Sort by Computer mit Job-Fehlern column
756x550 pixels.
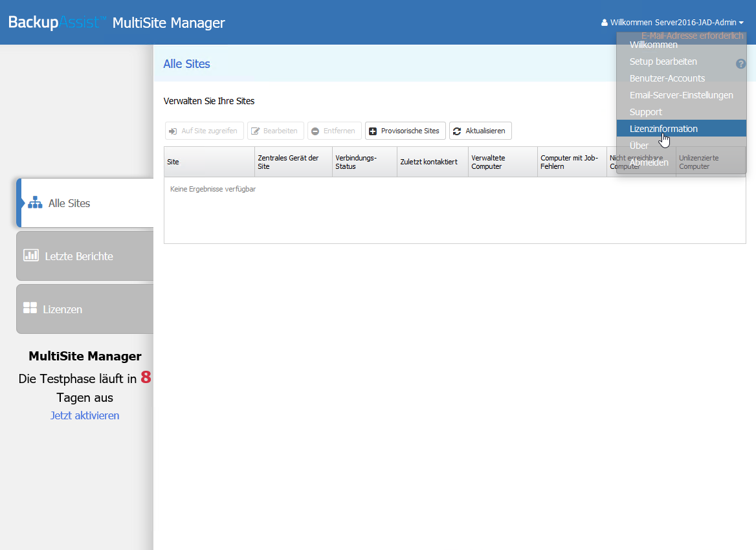click(572, 162)
